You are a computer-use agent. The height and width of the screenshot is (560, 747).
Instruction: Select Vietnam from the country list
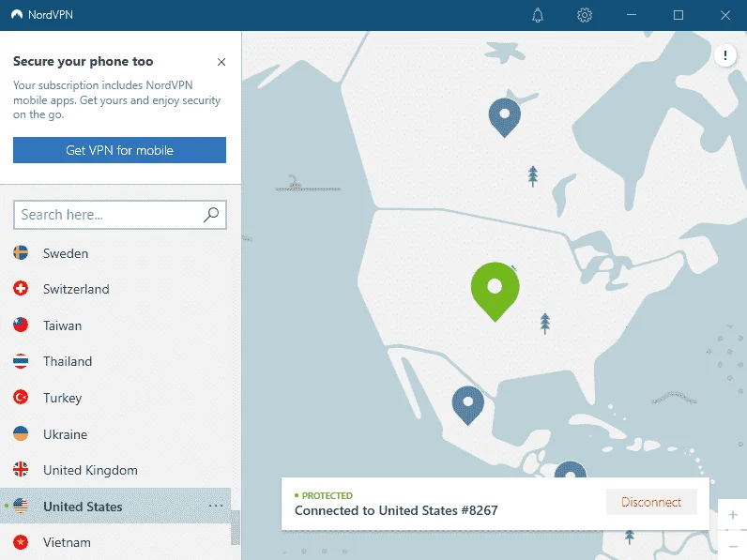[x=115, y=542]
